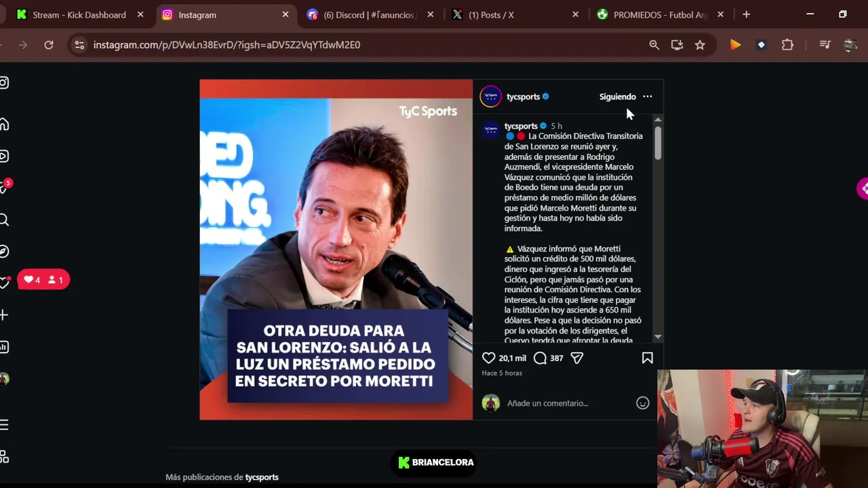
Task: Click the site information icon in address bar
Action: tap(79, 45)
